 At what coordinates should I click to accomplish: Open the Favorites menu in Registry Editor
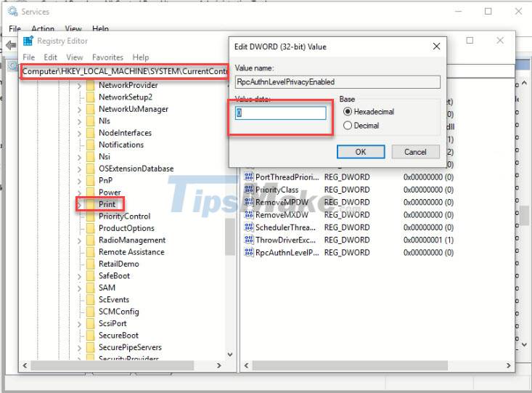[x=107, y=57]
